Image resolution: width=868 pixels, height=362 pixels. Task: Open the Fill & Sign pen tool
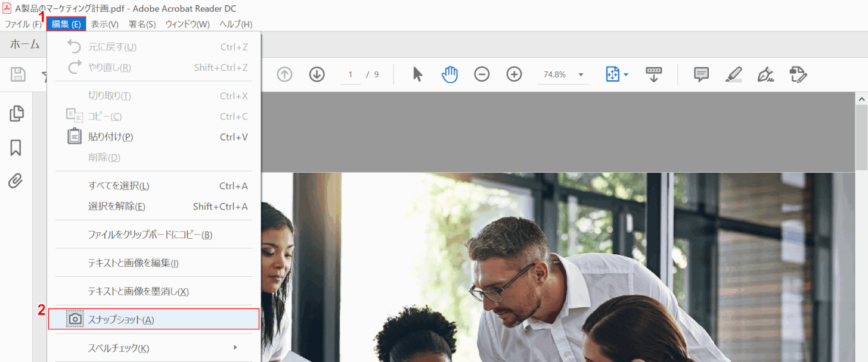pyautogui.click(x=765, y=74)
